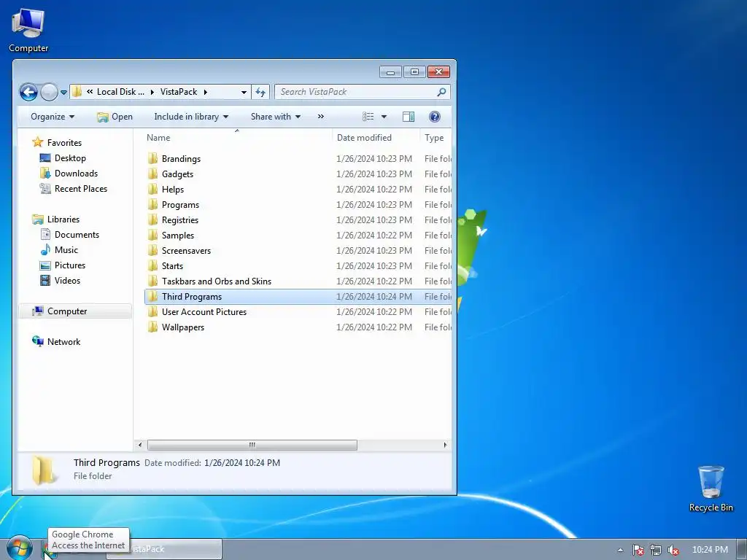This screenshot has width=747, height=560.
Task: Go back with the Explorer Back arrow
Action: coord(28,92)
